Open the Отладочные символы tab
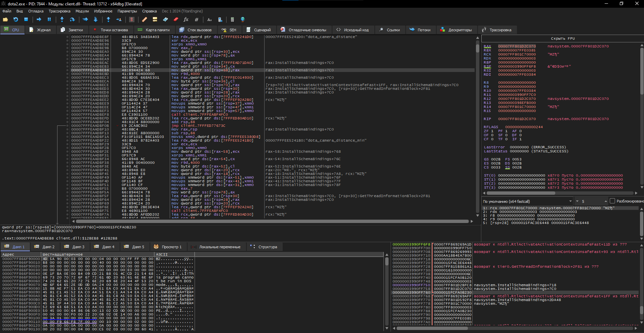644x333 pixels. point(304,30)
